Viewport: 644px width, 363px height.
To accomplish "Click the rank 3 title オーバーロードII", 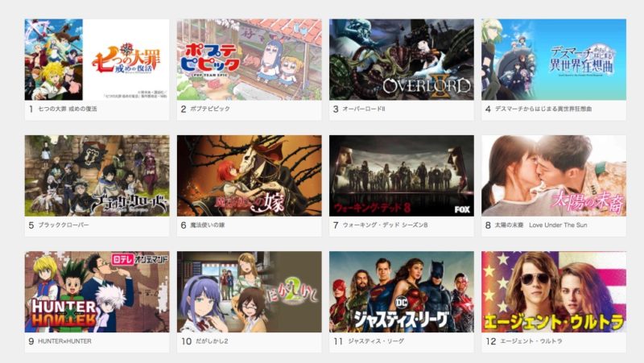I will pos(364,109).
